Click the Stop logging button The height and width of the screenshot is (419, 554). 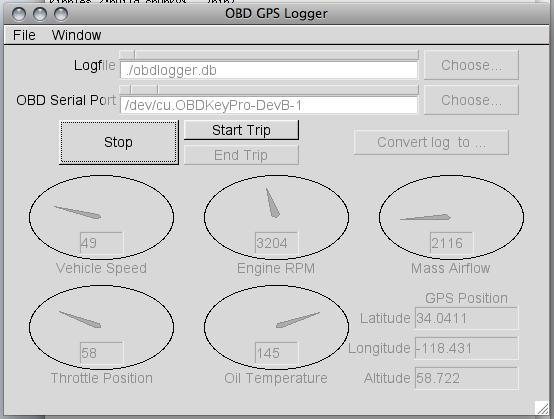pyautogui.click(x=119, y=142)
